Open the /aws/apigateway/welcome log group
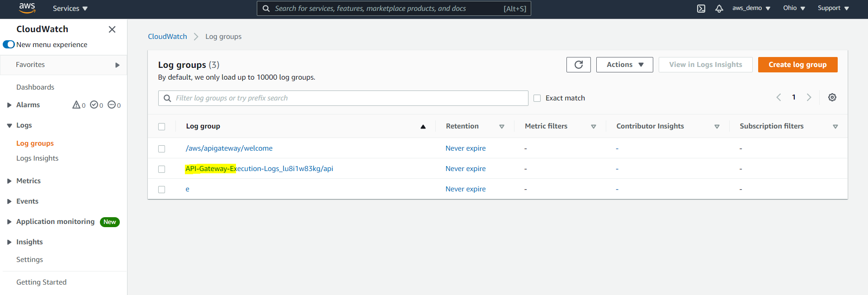868x295 pixels. pyautogui.click(x=229, y=148)
